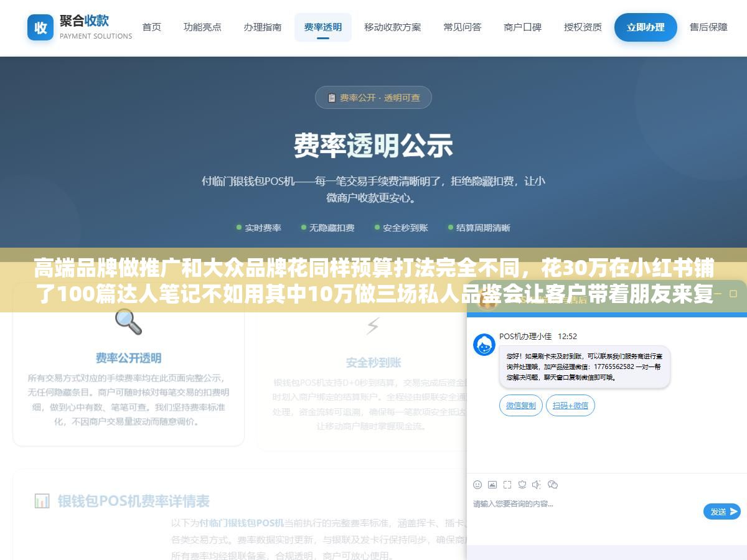Click the chat message input field
The width and height of the screenshot is (747, 560).
coord(585,511)
